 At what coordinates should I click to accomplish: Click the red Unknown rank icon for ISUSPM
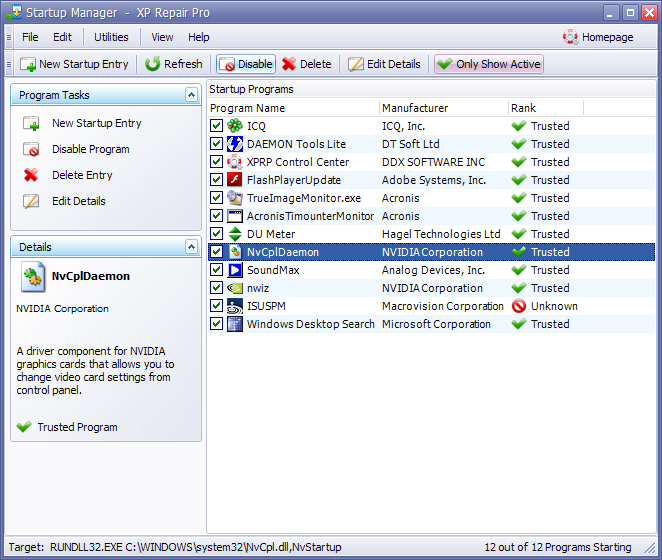(518, 306)
